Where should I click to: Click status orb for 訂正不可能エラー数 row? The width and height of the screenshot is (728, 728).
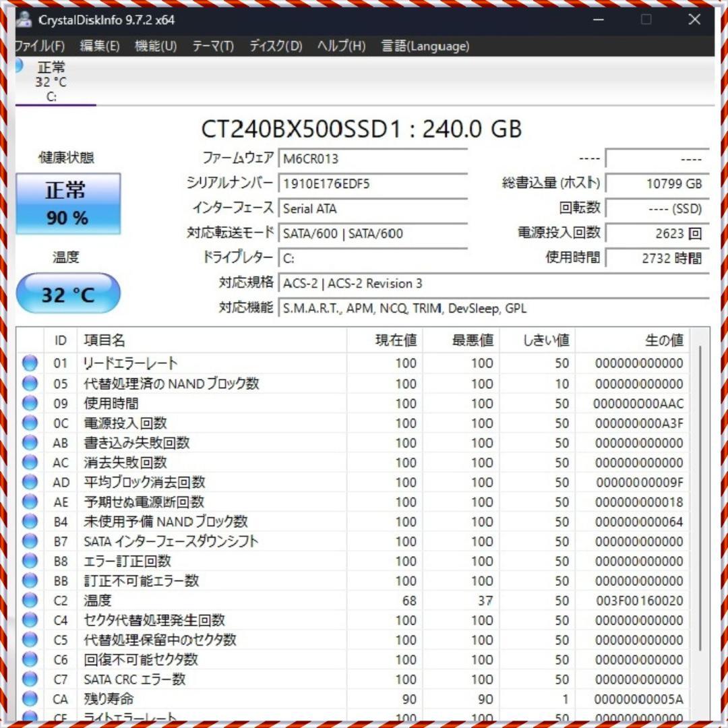pos(30,580)
